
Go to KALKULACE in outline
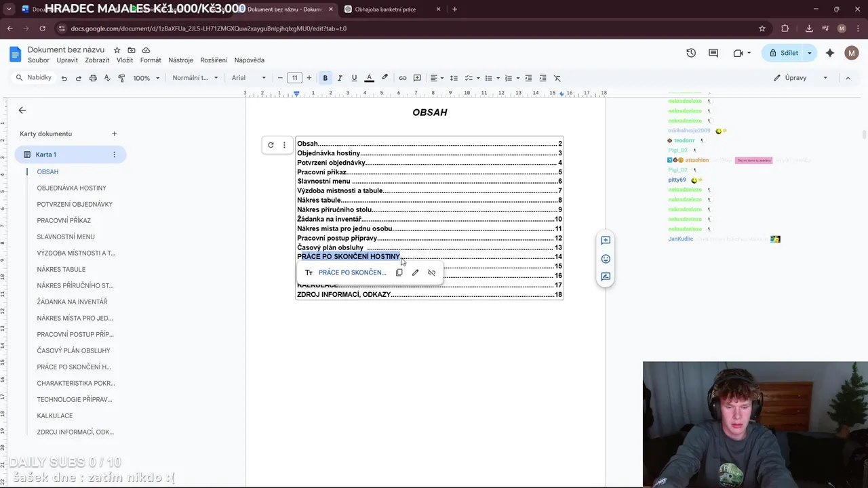[x=55, y=415]
